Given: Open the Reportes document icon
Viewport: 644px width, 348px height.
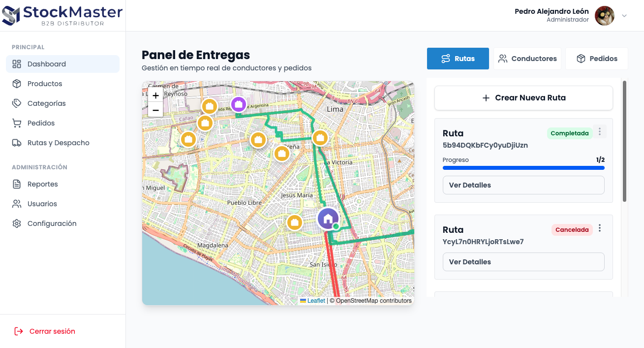Looking at the screenshot, I should [x=17, y=184].
